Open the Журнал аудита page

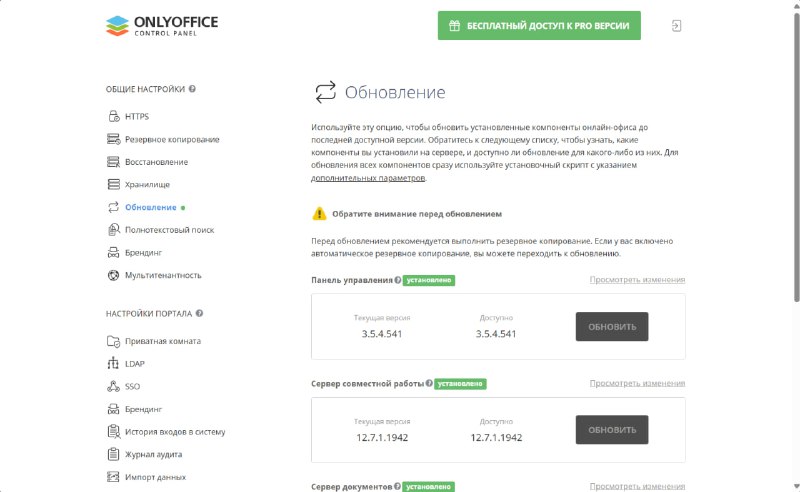point(154,454)
